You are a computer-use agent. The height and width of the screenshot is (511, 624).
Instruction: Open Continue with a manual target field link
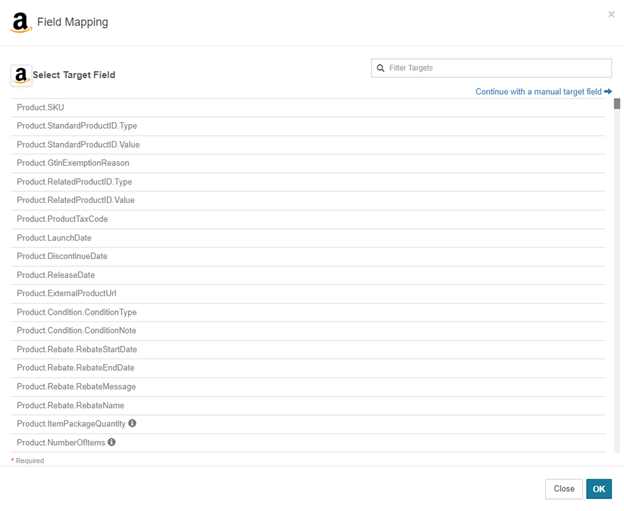pos(544,92)
